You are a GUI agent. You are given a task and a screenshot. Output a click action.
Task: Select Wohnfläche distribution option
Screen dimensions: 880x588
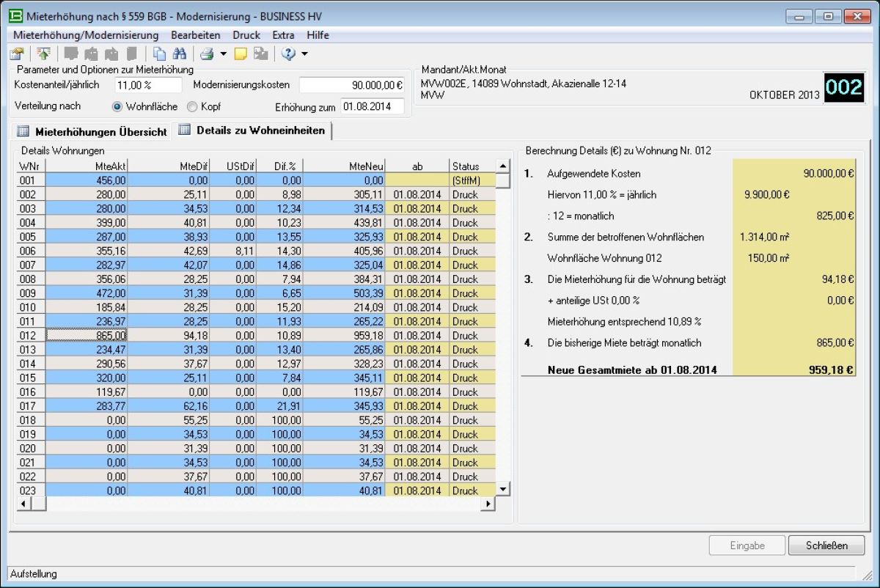coord(117,106)
